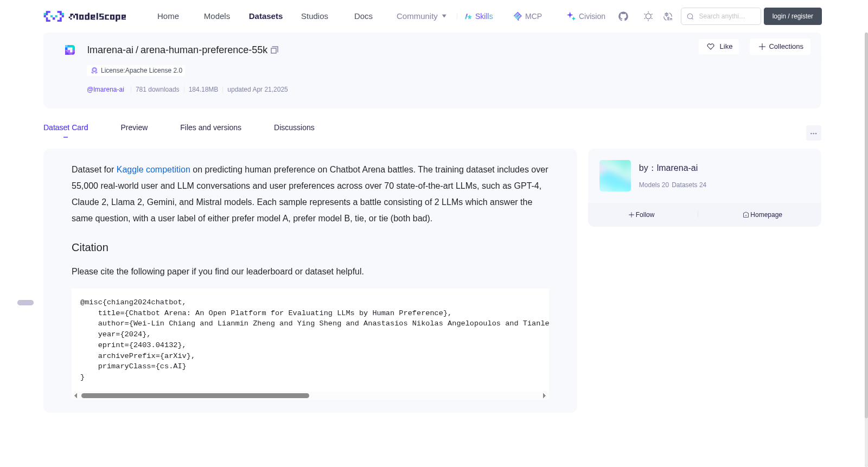Viewport: 868px width, 467px height.
Task: Follow the lmarena-ai author
Action: click(642, 215)
